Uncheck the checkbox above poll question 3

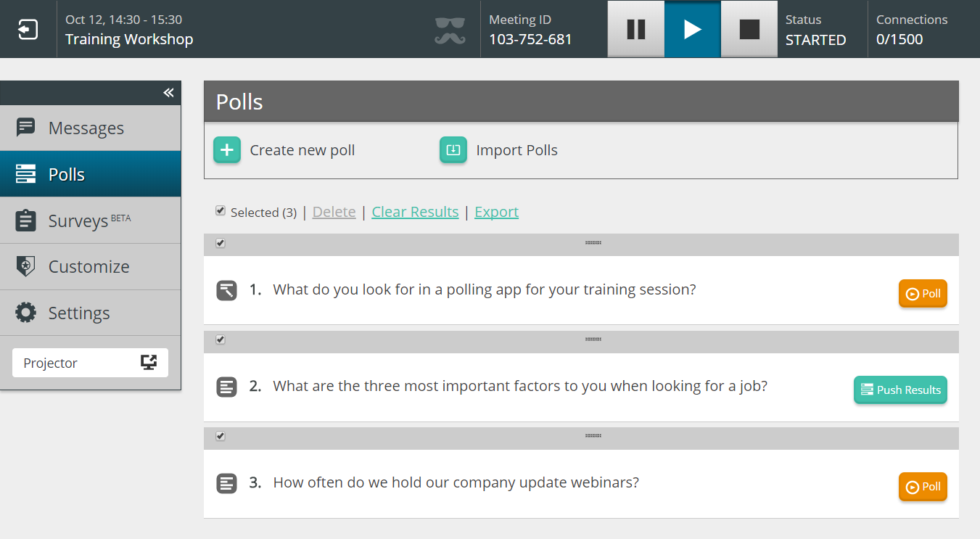(221, 437)
